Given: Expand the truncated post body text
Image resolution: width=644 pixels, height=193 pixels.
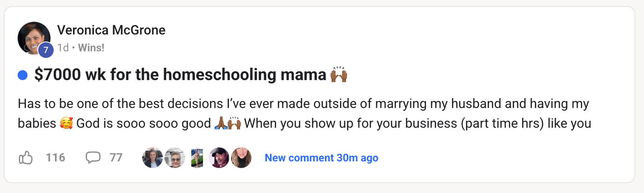Looking at the screenshot, I should click(301, 114).
